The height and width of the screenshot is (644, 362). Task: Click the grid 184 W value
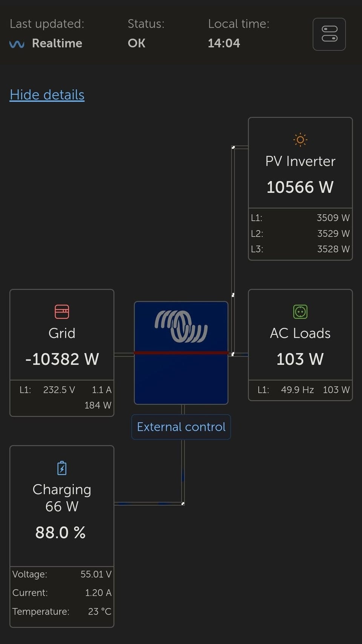98,405
